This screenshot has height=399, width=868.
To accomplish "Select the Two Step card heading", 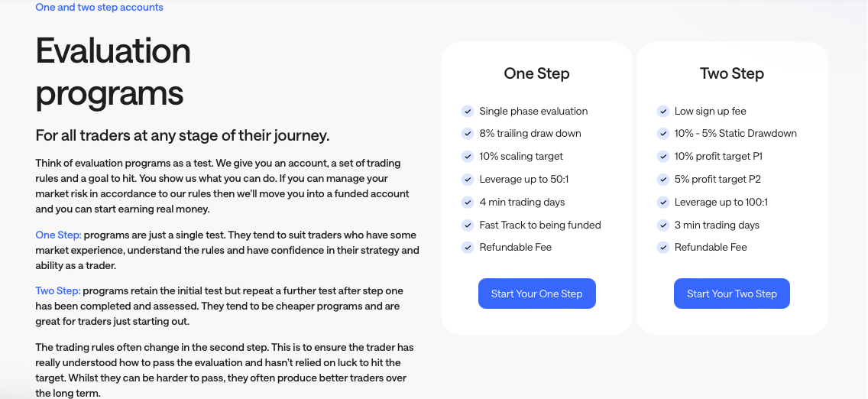I will (732, 73).
